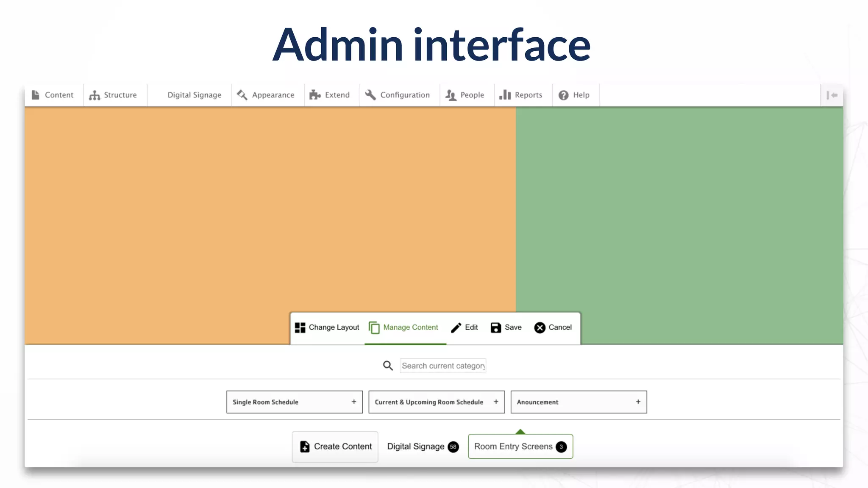Click the Edit pencil icon

(456, 327)
